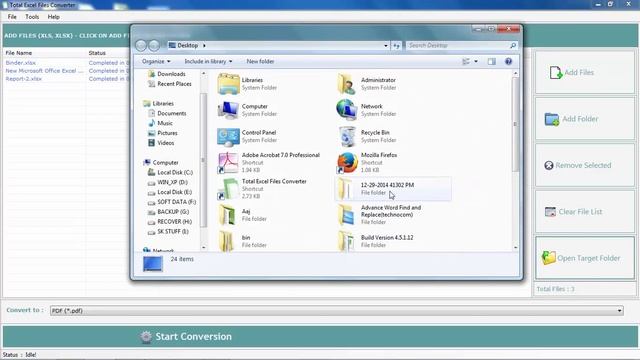This screenshot has height=360, width=640.
Task: Select the Recycle Bin icon
Action: 347,136
